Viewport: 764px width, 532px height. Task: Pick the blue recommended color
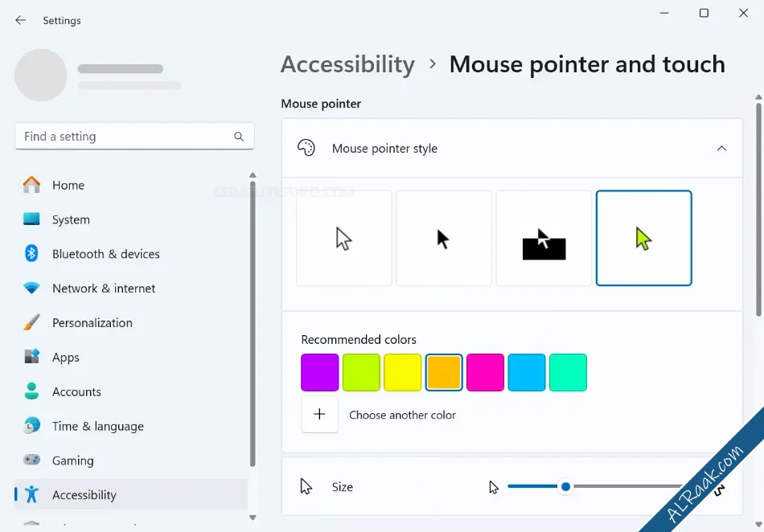[x=527, y=372]
